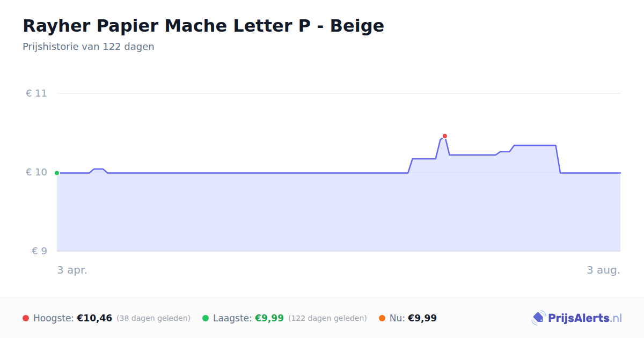Select the €10,46 highest price value

coord(94,318)
